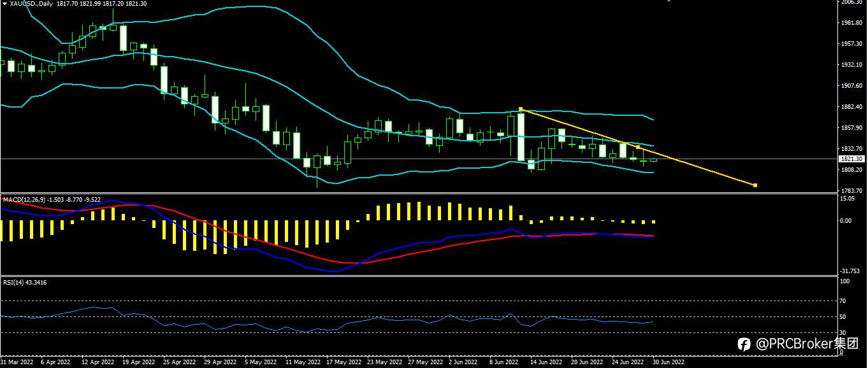Click the 14 Jun 2022 date label
868x368 pixels.
547,362
